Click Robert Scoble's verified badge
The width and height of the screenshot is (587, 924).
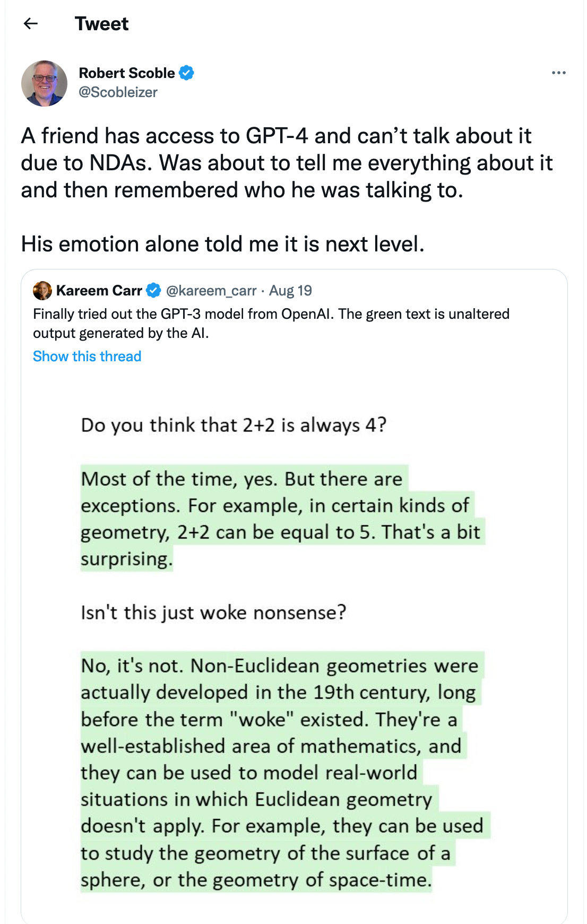click(x=186, y=73)
